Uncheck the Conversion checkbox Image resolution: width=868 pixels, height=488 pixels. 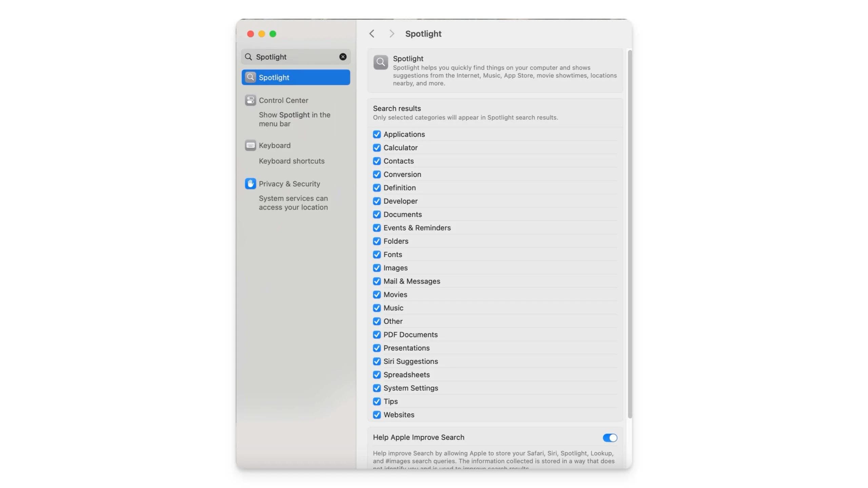377,174
